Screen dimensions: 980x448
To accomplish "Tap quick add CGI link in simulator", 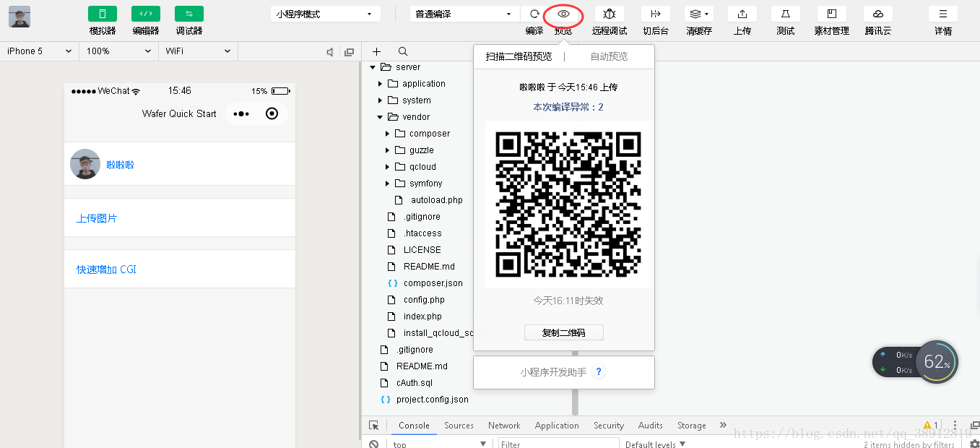I will [106, 270].
